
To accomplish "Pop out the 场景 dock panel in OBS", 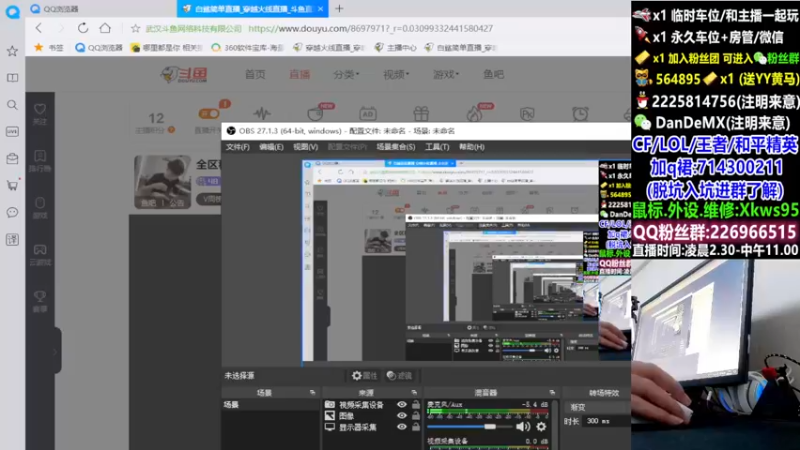I will pos(312,393).
